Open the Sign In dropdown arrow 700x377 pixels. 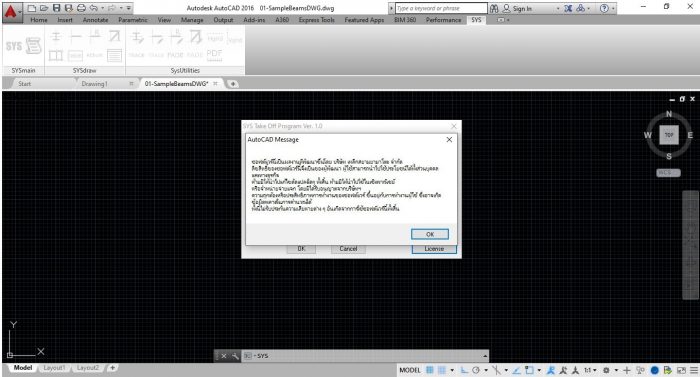[x=558, y=8]
